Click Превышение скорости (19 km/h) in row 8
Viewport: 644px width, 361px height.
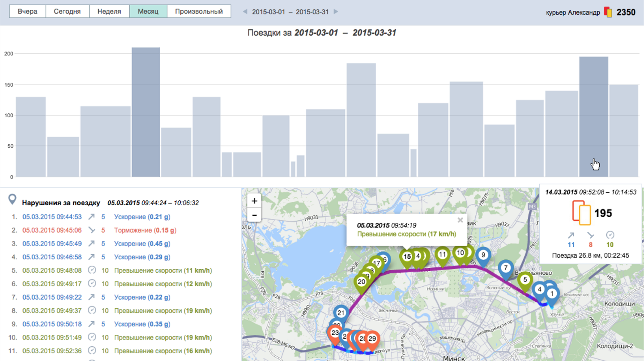point(163,310)
